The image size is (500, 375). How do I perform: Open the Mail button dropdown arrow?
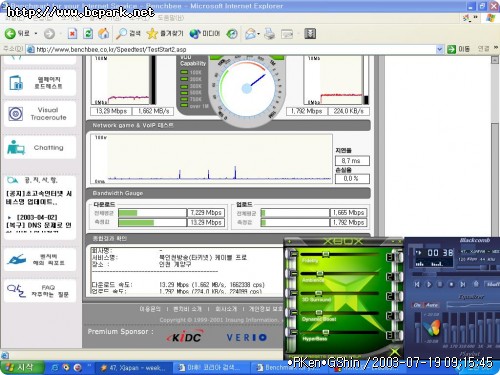(x=259, y=34)
